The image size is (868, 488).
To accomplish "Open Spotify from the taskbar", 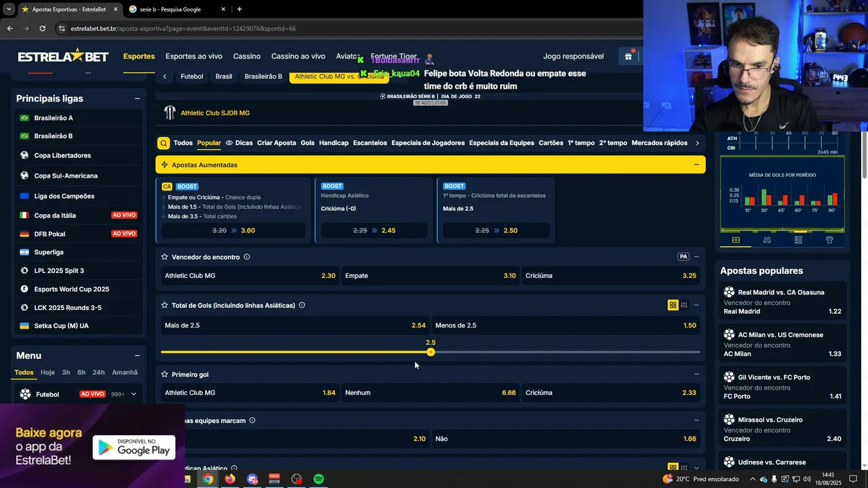I will pos(319,479).
